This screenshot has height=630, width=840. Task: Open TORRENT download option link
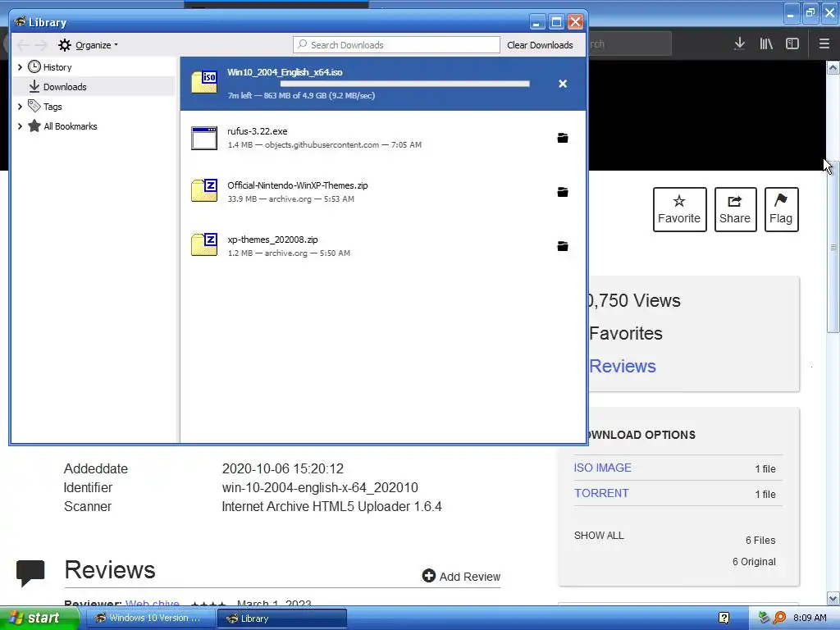pyautogui.click(x=601, y=493)
